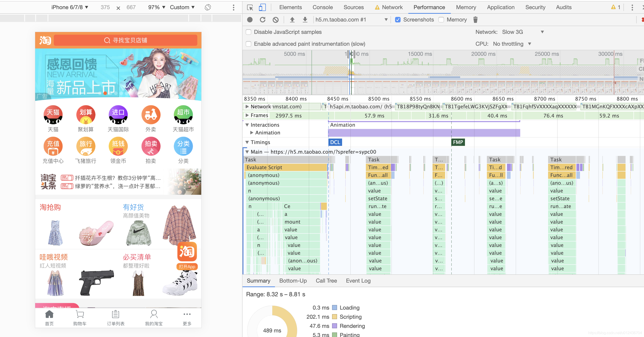Open the 充值中心 icon

click(53, 146)
